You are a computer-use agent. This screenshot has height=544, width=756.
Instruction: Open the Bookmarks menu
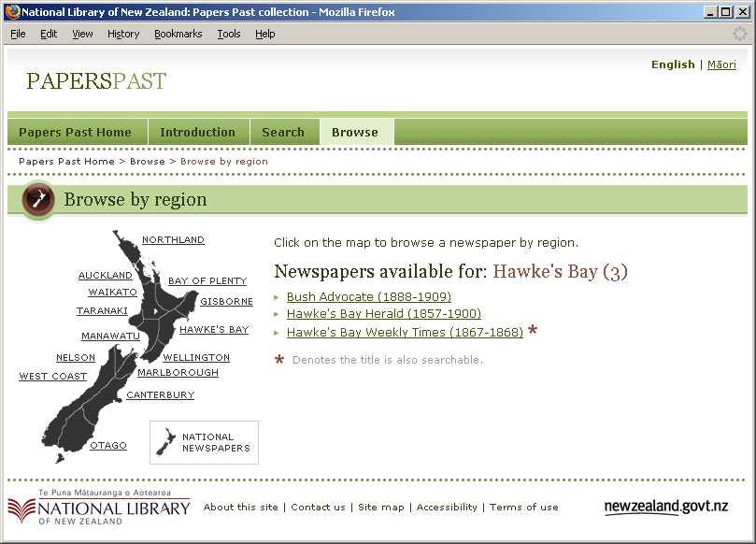coord(178,34)
